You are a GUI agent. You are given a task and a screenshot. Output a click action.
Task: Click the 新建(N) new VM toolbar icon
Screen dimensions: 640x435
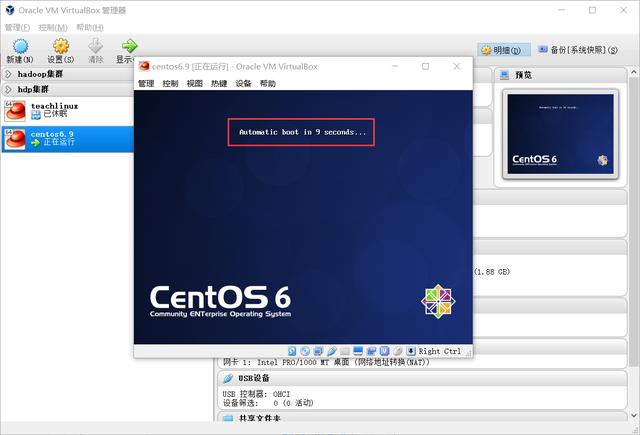click(20, 46)
